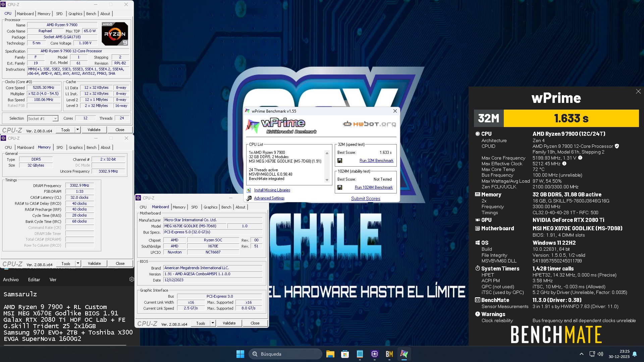Viewport: 644px width, 362px height.
Task: Open the network status tray icon
Action: (592, 354)
